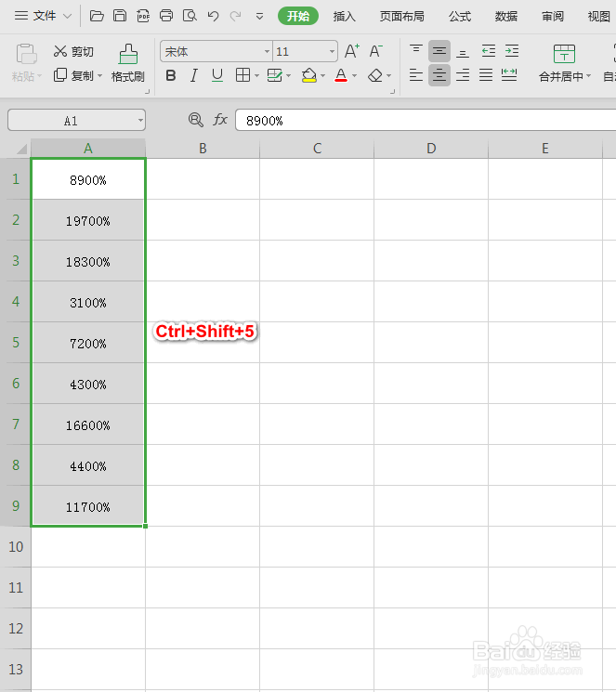The height and width of the screenshot is (692, 616).
Task: Click the select-all corner triangle
Action: (x=21, y=149)
